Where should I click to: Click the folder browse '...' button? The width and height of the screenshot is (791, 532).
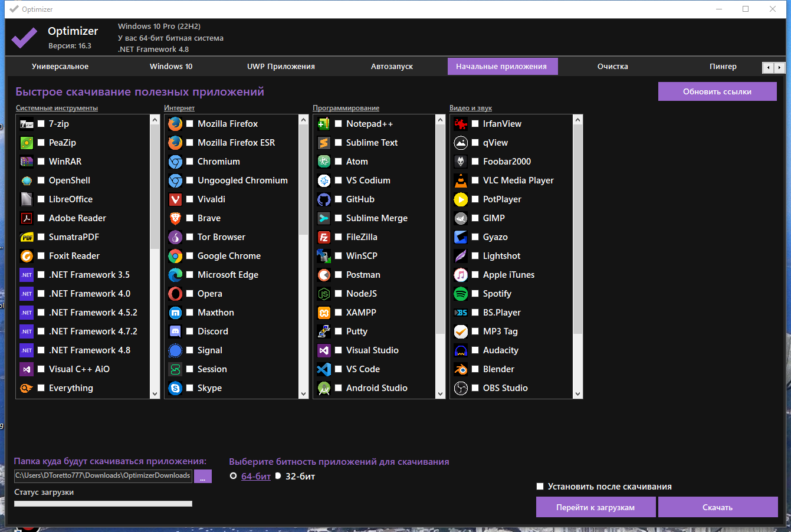202,477
